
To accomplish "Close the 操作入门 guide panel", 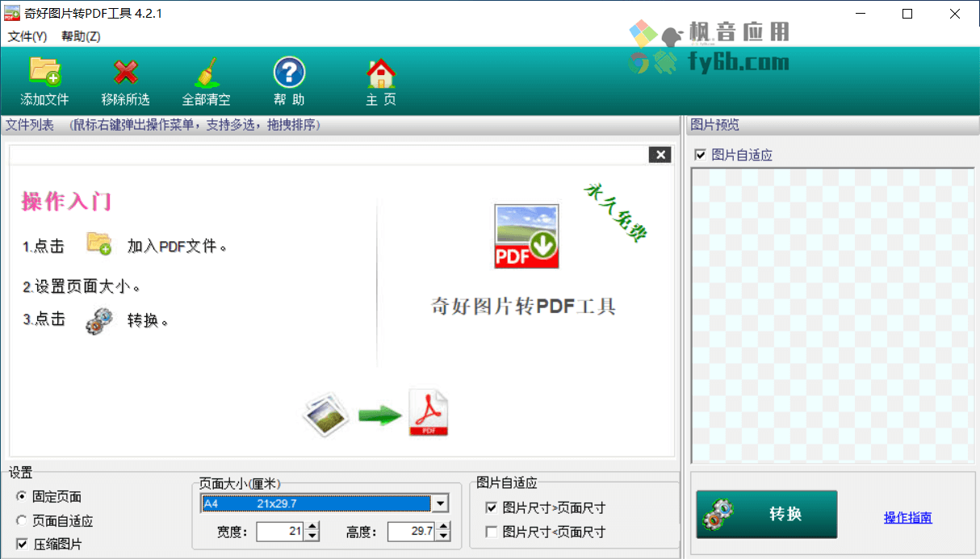I will click(660, 155).
